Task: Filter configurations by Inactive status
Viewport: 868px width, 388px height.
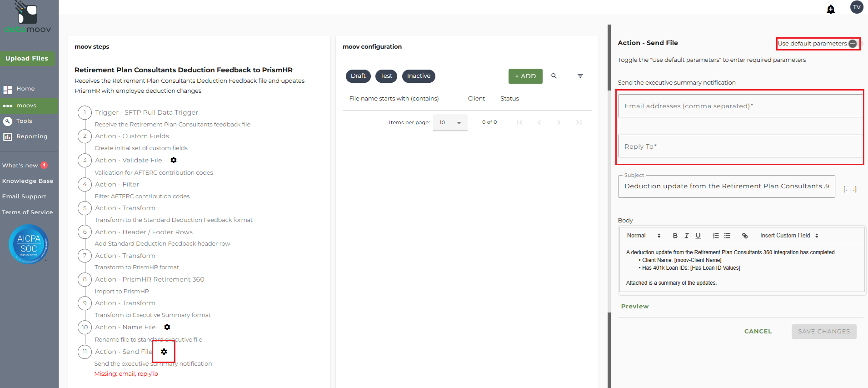Action: pyautogui.click(x=419, y=76)
